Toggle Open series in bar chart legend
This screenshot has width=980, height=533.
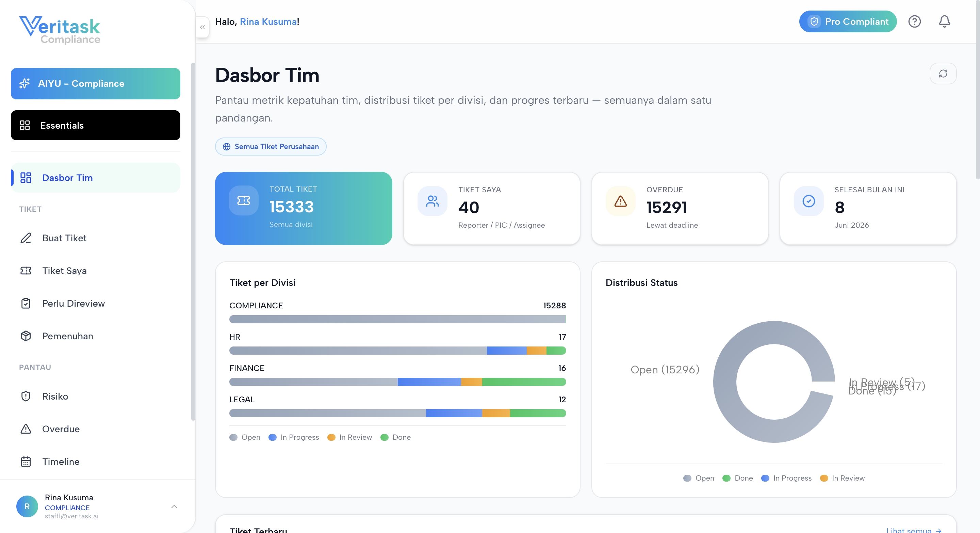[x=245, y=437]
